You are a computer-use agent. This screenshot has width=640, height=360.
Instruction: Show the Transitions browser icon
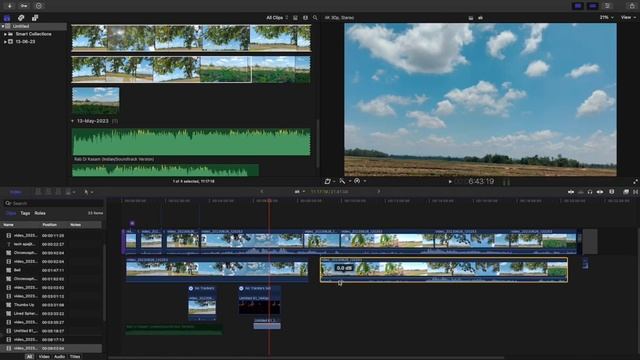click(636, 192)
